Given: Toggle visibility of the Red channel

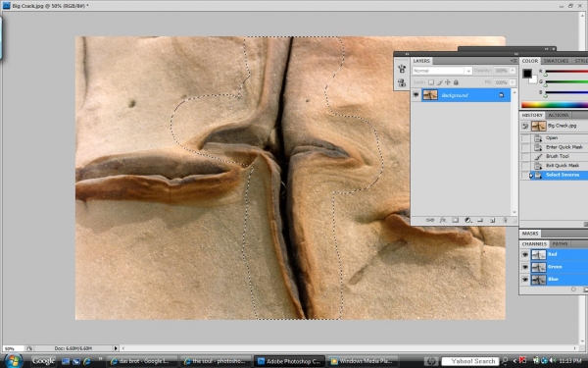Looking at the screenshot, I should (x=525, y=254).
